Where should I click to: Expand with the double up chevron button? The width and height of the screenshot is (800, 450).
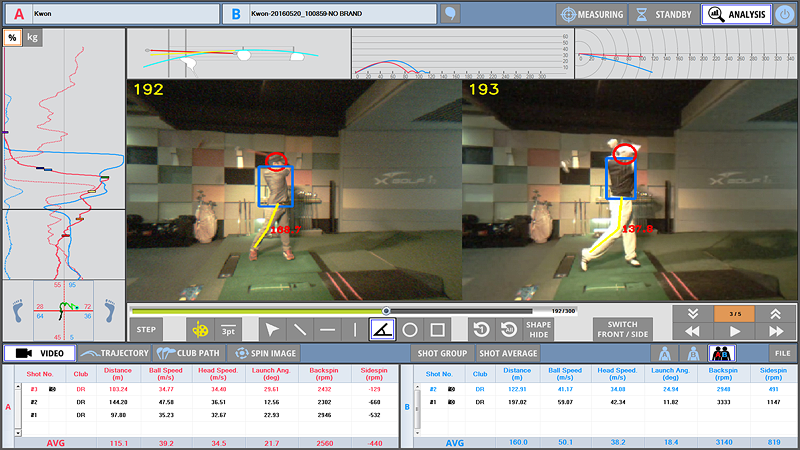[777, 313]
